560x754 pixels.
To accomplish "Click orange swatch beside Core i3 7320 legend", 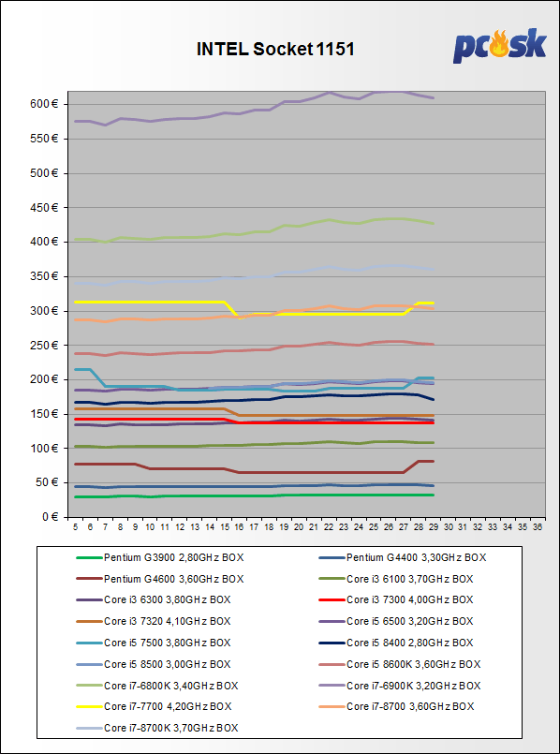I will tap(89, 621).
